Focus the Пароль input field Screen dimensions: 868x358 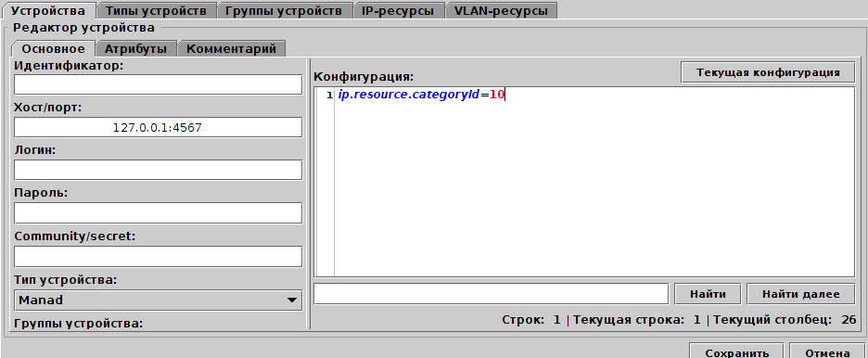(x=159, y=213)
